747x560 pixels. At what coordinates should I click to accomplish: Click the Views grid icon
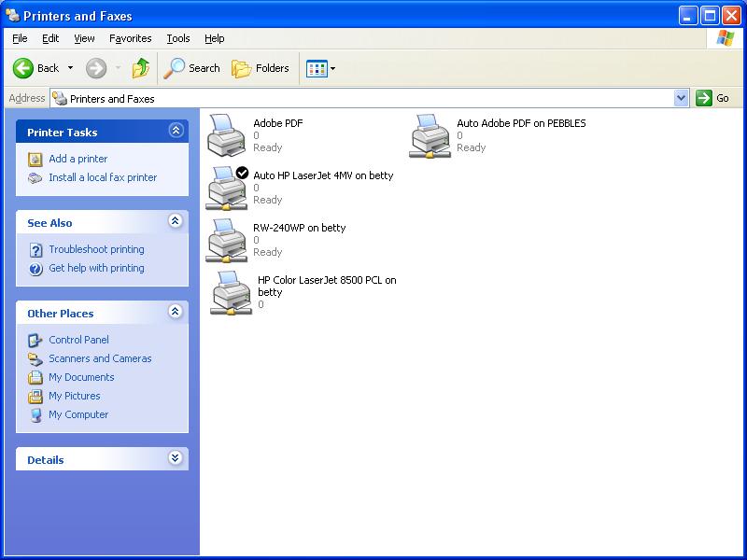[317, 68]
